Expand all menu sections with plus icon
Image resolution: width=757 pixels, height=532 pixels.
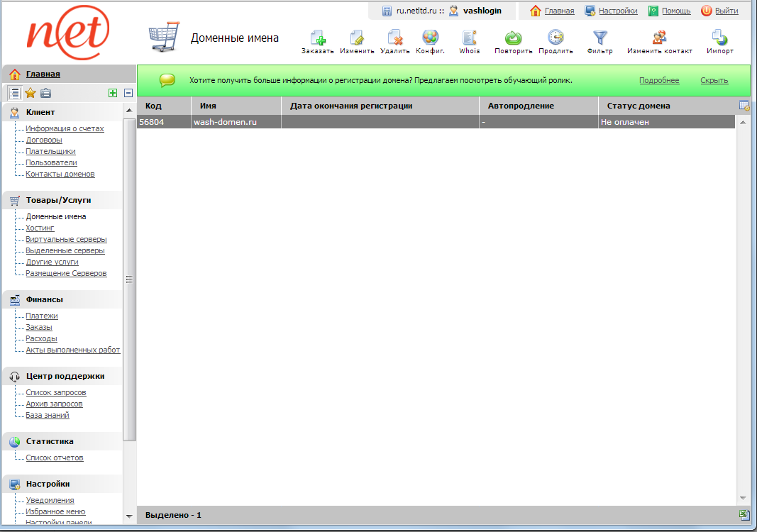[113, 93]
